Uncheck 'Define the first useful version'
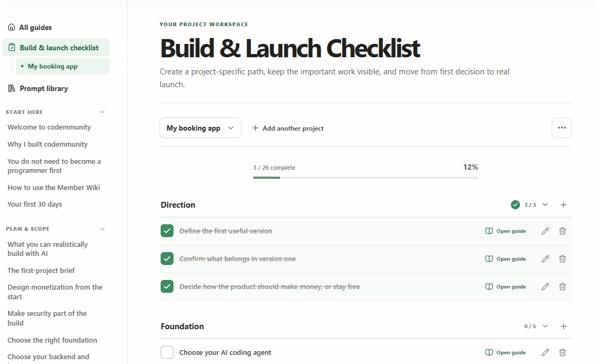Screen dimensions: 596x364 167,231
